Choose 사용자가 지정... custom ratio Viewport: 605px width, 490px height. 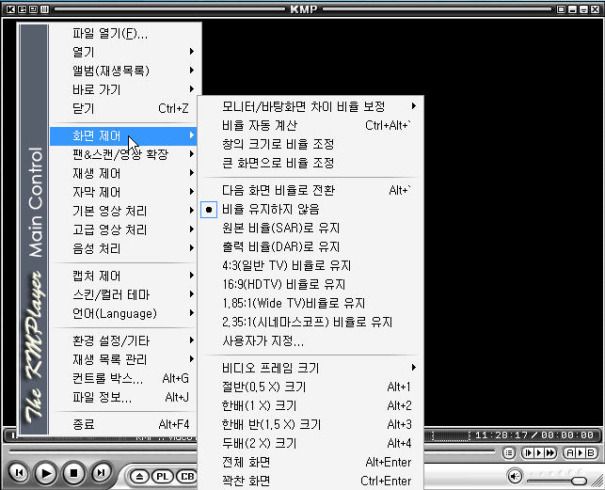click(311, 341)
